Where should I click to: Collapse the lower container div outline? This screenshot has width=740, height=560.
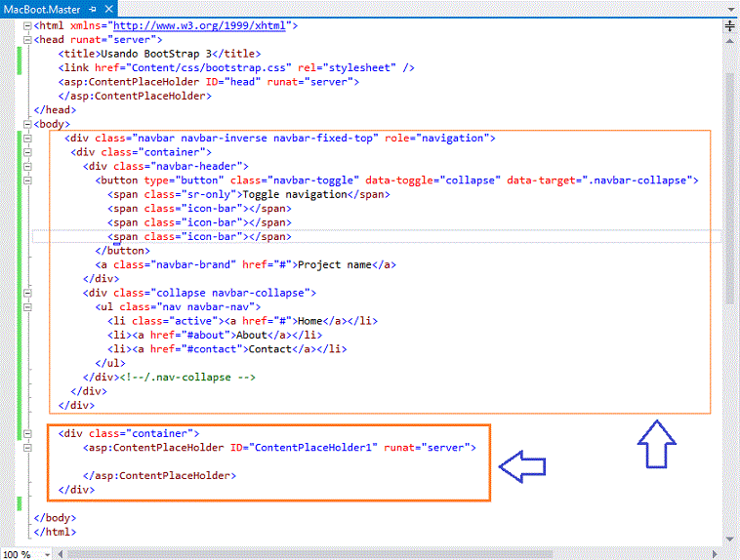click(x=28, y=433)
